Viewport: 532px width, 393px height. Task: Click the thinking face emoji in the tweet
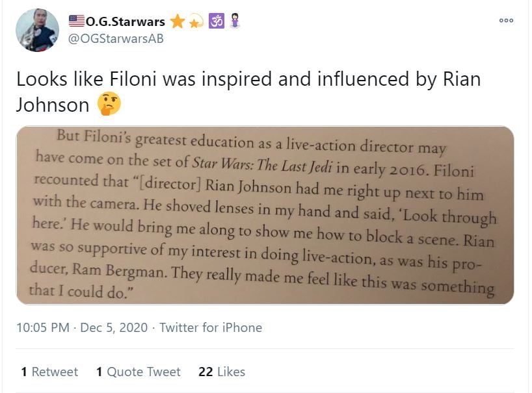pos(109,104)
